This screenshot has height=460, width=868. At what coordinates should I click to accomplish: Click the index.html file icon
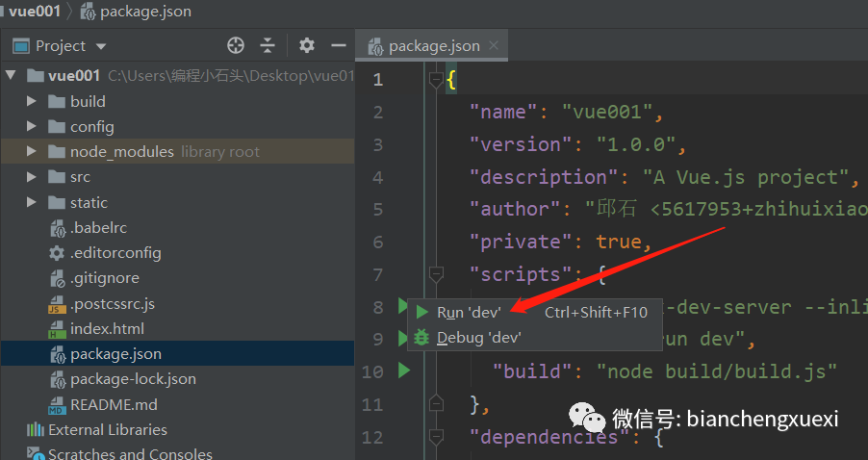(57, 329)
